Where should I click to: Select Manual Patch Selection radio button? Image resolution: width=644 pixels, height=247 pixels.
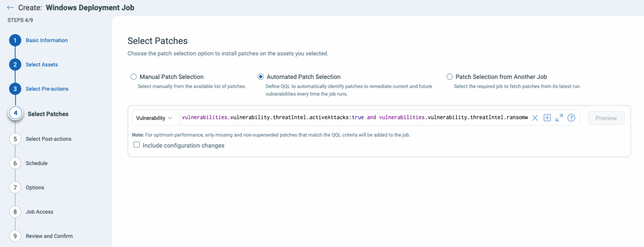click(x=133, y=77)
